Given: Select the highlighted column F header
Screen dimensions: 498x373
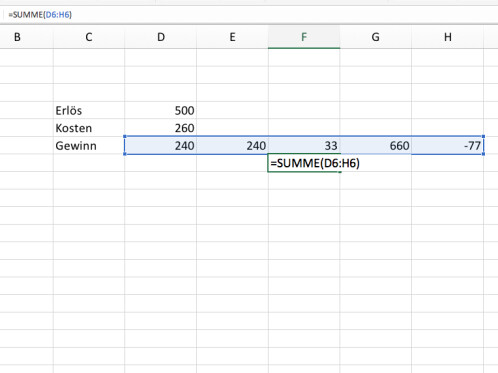Looking at the screenshot, I should (x=304, y=37).
